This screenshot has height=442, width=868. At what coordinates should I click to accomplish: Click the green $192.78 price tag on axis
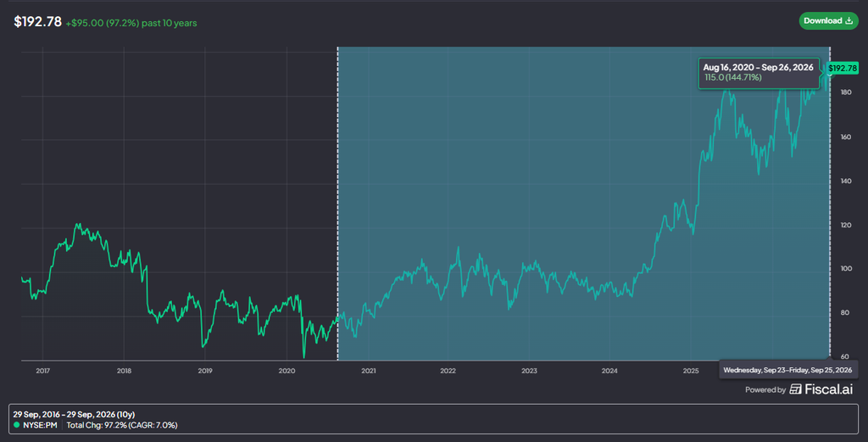point(843,68)
